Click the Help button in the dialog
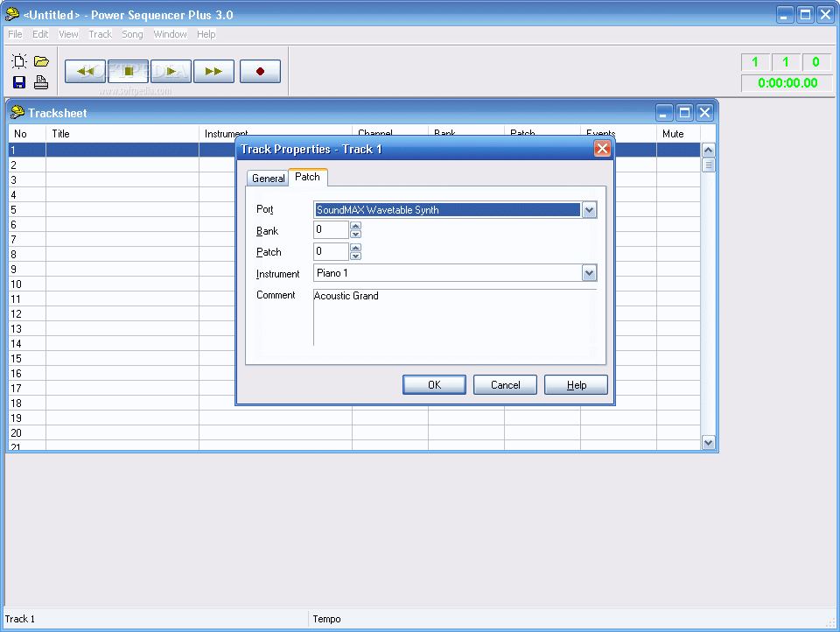Viewport: 840px width, 632px height. click(576, 385)
